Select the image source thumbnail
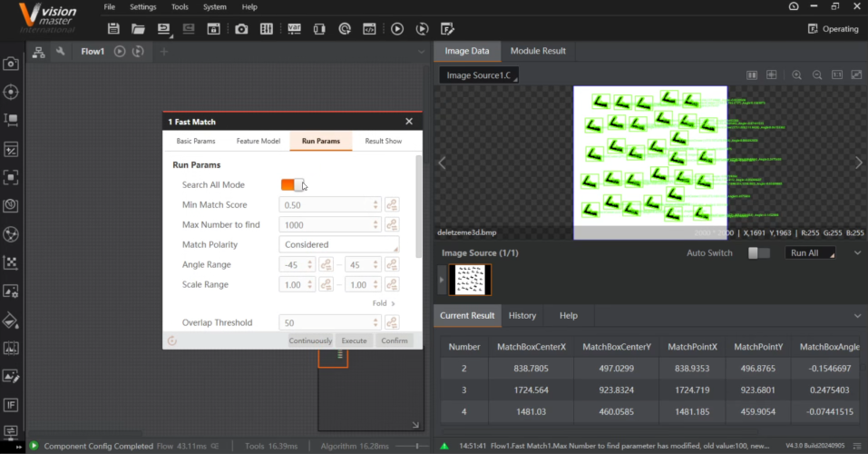The image size is (868, 454). pos(470,280)
